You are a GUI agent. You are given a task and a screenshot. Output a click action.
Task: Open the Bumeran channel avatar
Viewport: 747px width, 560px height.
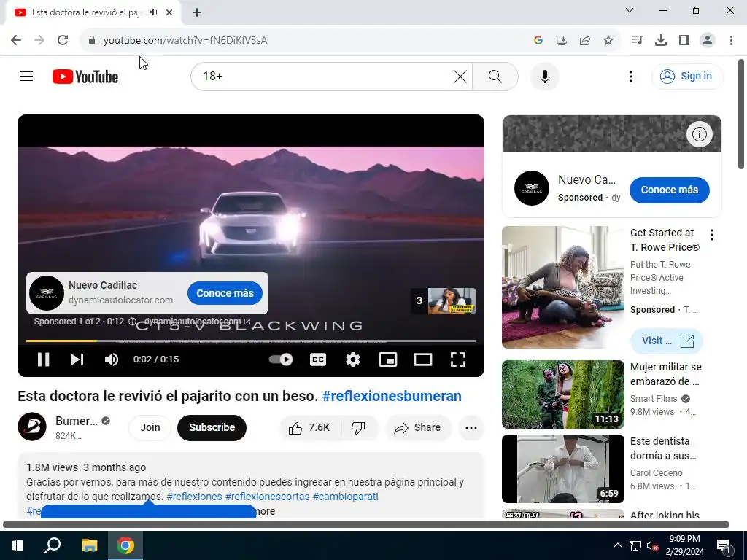[32, 427]
